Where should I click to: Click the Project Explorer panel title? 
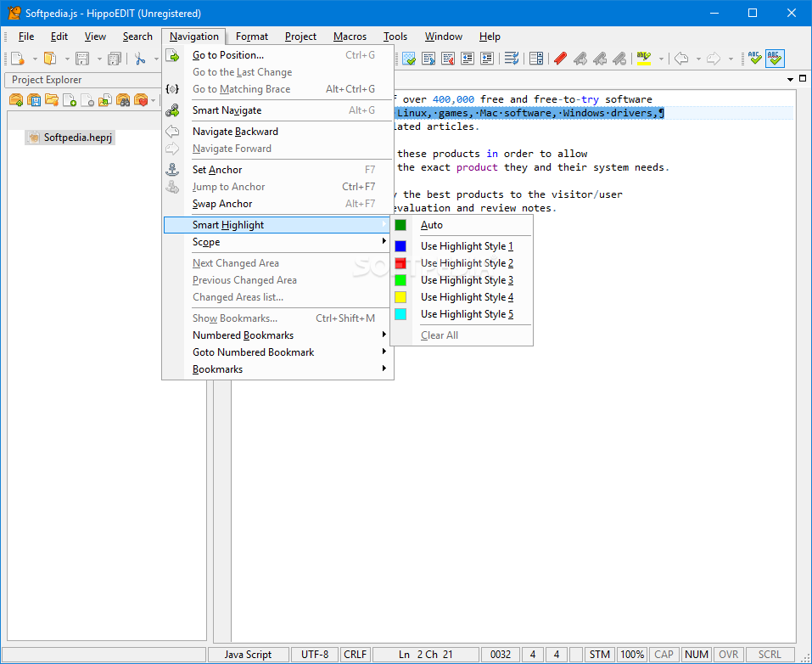pyautogui.click(x=47, y=80)
